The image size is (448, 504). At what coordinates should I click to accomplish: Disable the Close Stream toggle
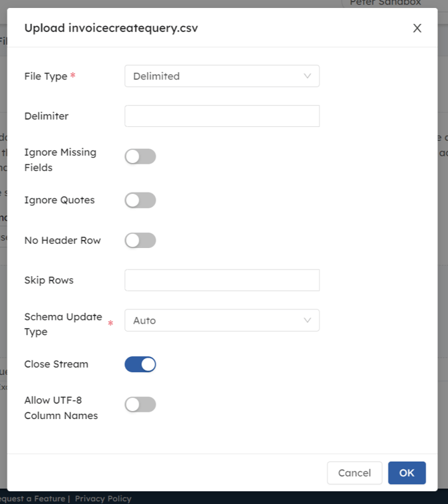pos(140,364)
